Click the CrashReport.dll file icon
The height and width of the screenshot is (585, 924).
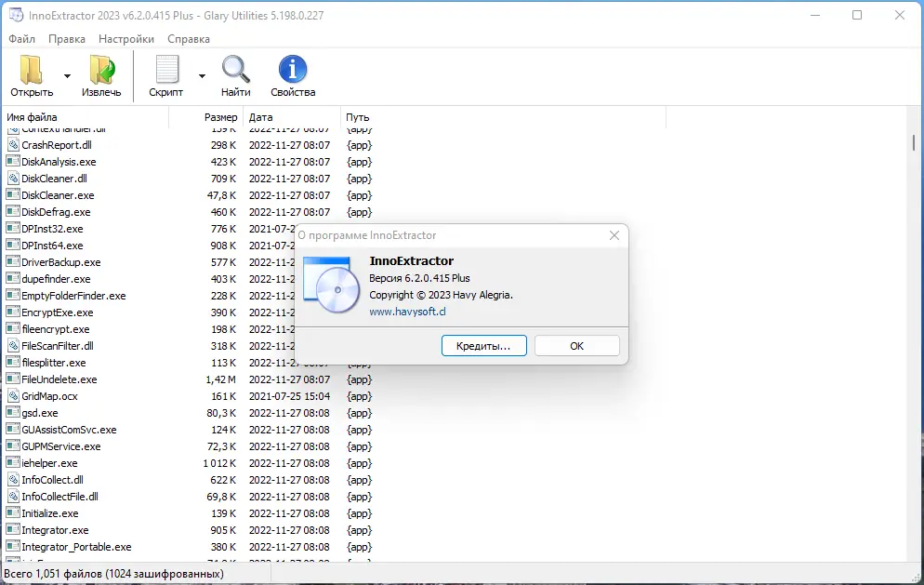point(13,144)
